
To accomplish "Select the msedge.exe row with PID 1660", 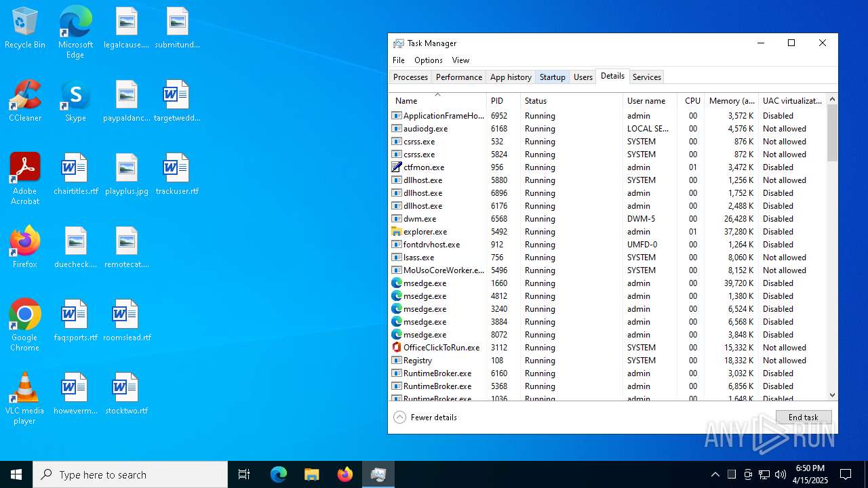I will tap(608, 283).
